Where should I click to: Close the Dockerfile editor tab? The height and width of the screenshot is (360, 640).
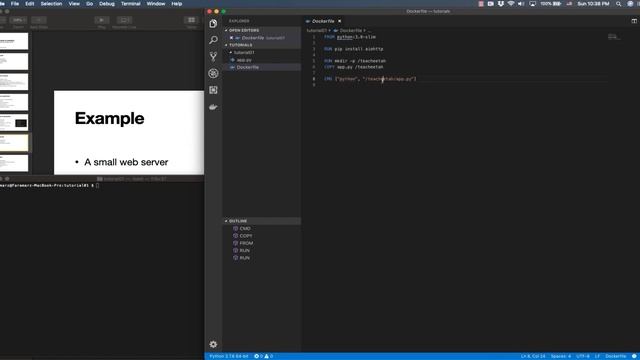click(x=339, y=21)
